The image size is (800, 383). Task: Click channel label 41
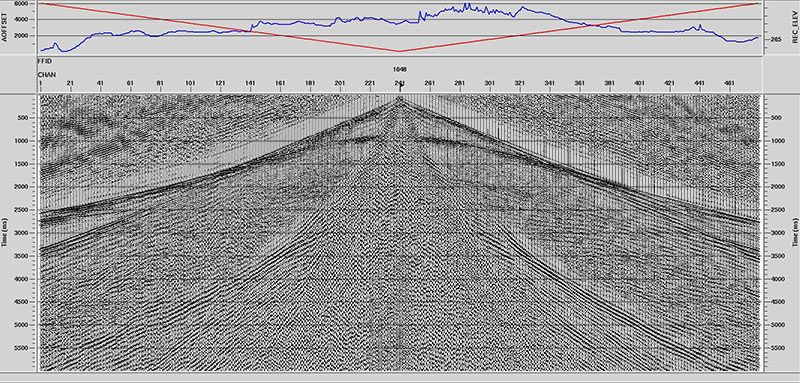pyautogui.click(x=100, y=83)
